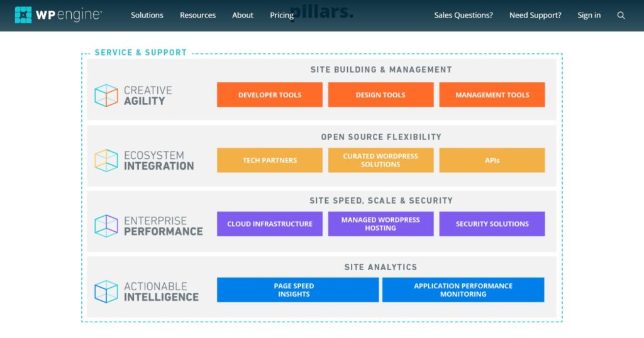
Task: Open the Need Support? link
Action: coord(535,15)
